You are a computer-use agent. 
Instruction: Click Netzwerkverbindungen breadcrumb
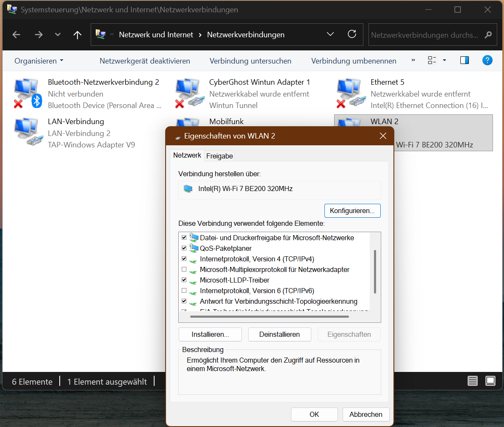point(246,35)
